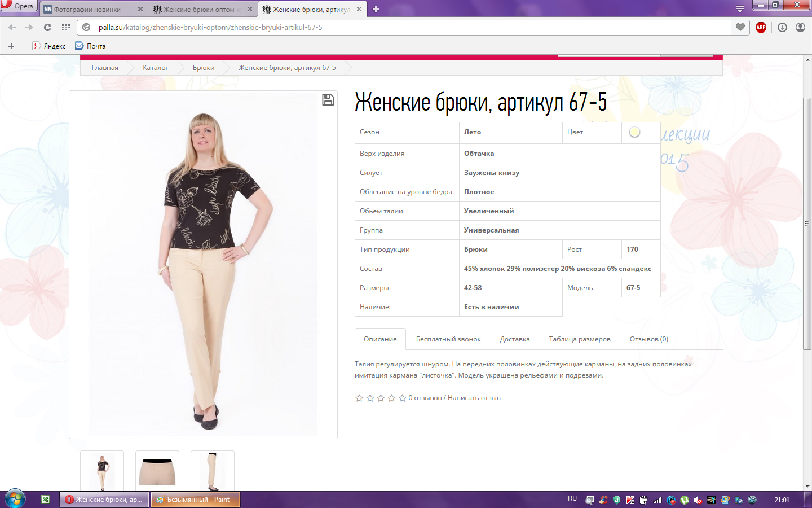Click the page vertical scrollbar thumb

[x=807, y=224]
